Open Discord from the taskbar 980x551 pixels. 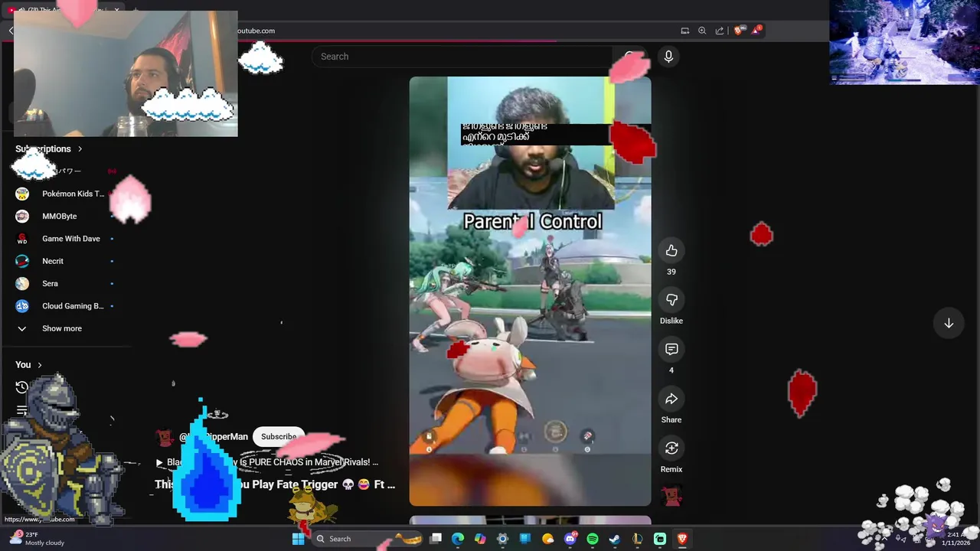pyautogui.click(x=570, y=539)
